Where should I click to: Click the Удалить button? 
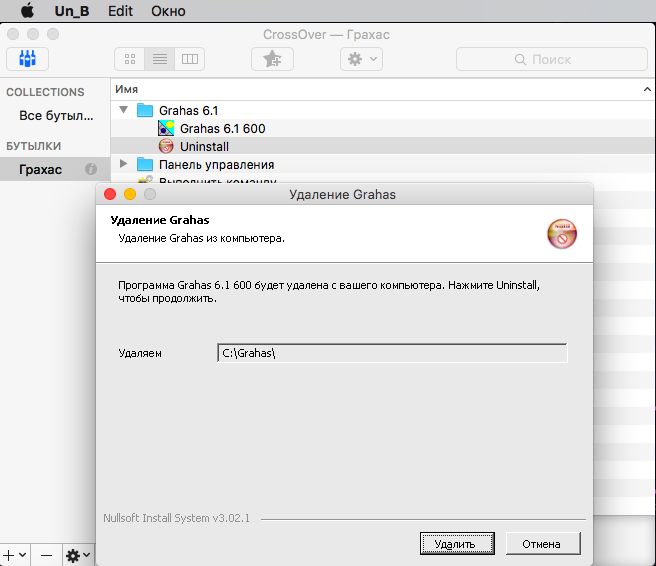(457, 544)
